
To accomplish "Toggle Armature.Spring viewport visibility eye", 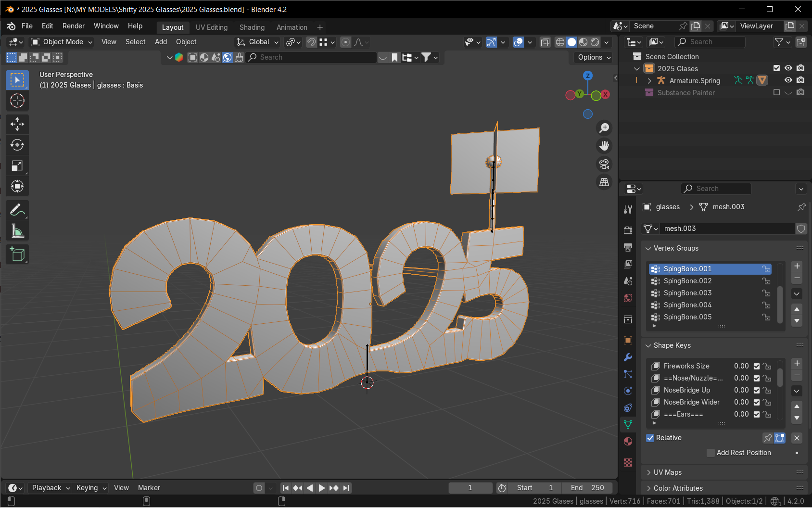I will coord(788,80).
